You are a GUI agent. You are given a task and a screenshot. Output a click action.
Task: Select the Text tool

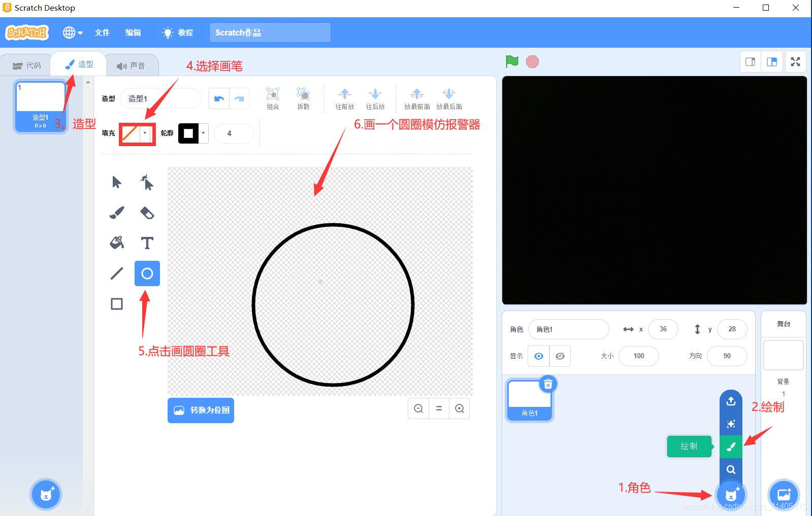[147, 243]
